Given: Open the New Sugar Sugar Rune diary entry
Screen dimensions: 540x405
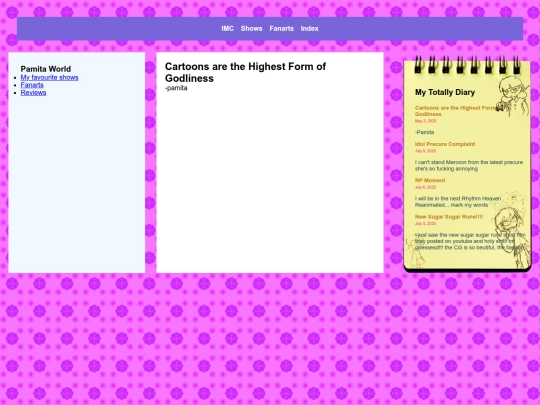Looking at the screenshot, I should (x=449, y=217).
